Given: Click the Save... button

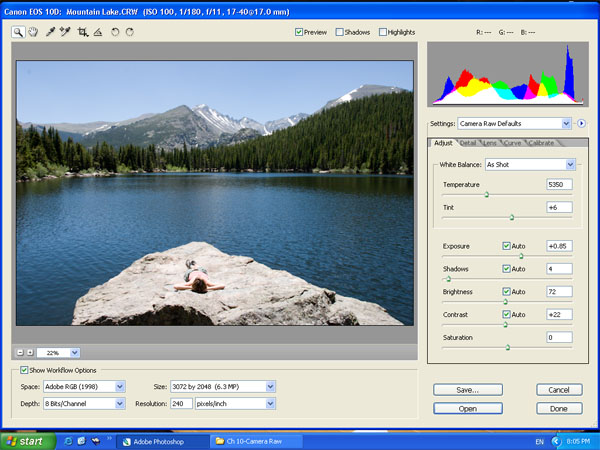Looking at the screenshot, I should (468, 390).
